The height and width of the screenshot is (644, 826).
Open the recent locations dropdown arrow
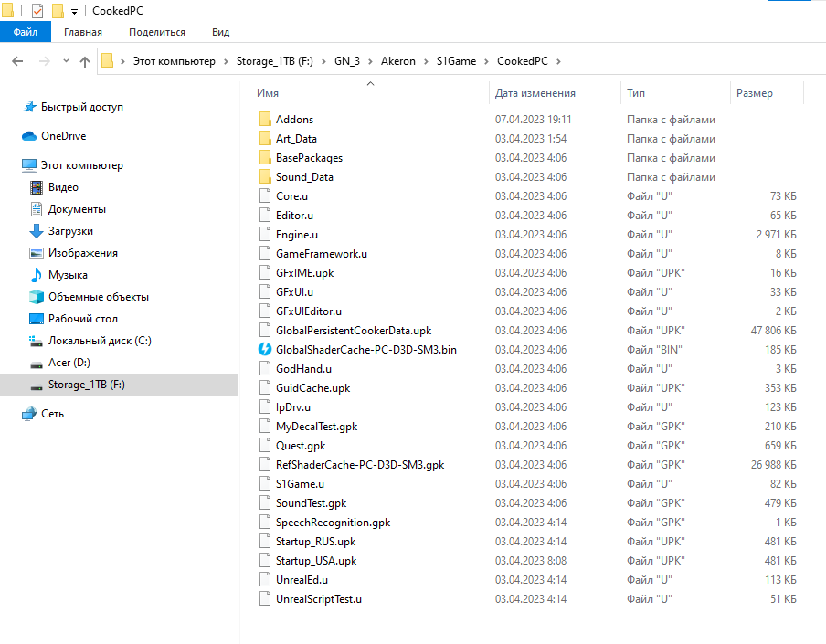(x=65, y=61)
